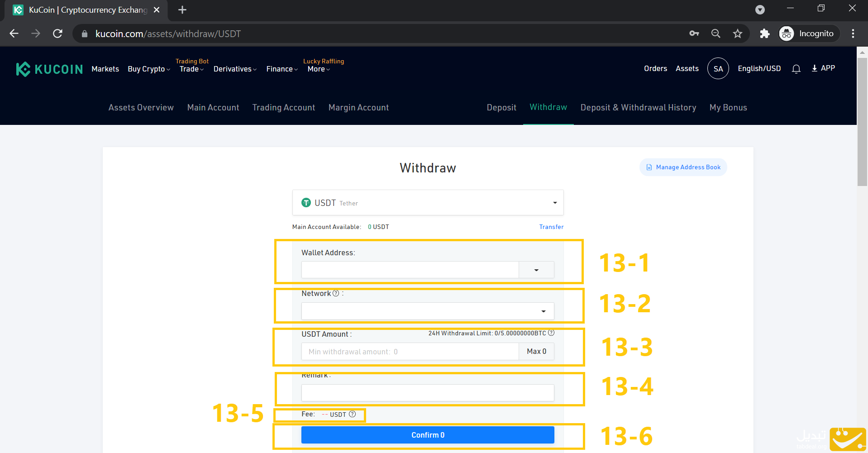Switch to Trading Account tab
The image size is (868, 453).
284,108
